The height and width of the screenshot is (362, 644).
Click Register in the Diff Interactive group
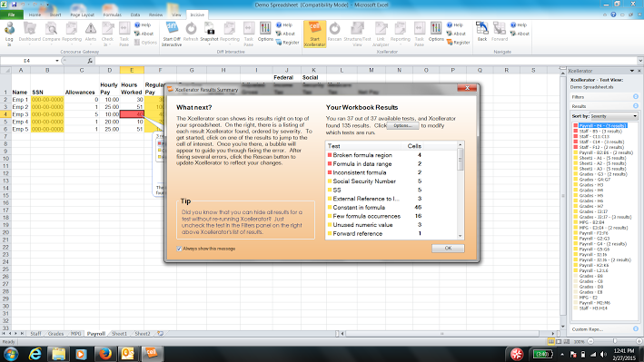coord(288,43)
